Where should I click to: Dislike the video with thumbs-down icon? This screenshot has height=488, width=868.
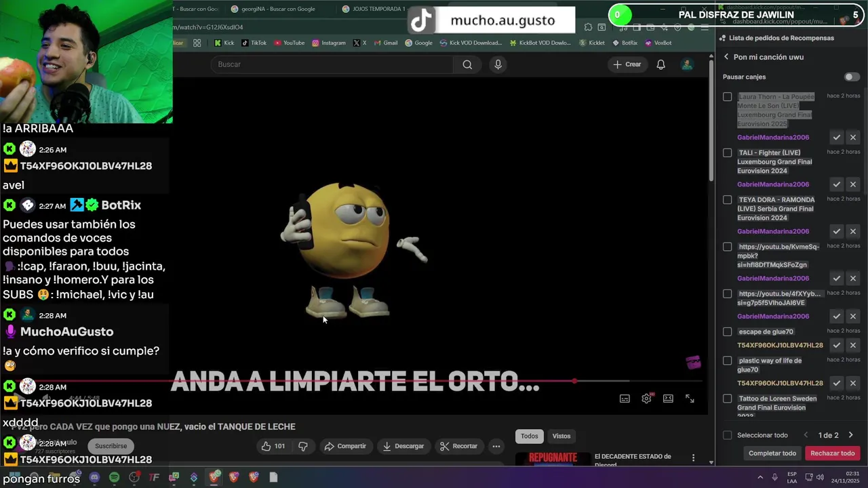[303, 446]
